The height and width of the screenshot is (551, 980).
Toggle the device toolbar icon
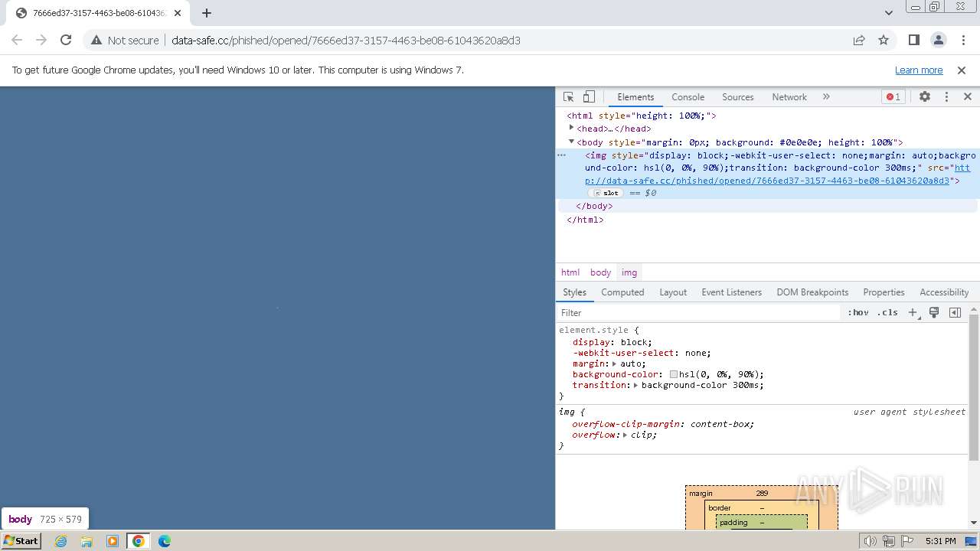click(589, 97)
